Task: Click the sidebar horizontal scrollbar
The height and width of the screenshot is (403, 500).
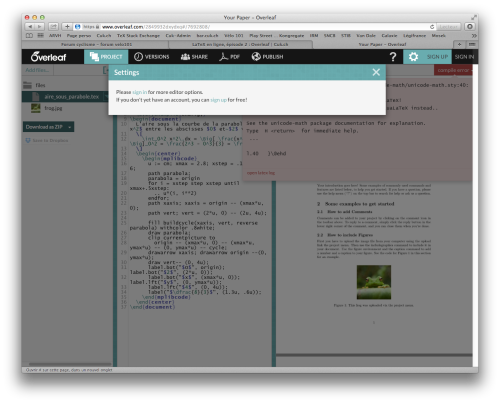Action: pyautogui.click(x=69, y=364)
